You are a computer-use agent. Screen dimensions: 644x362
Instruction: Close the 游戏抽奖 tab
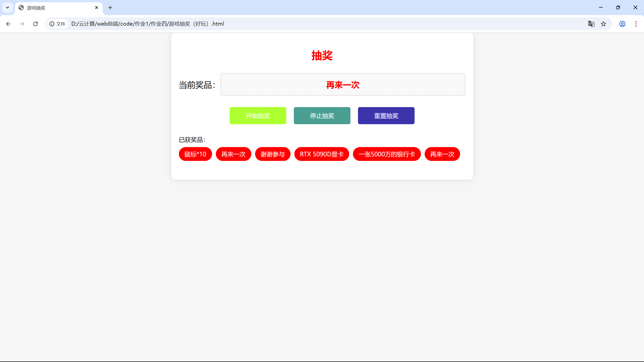97,8
